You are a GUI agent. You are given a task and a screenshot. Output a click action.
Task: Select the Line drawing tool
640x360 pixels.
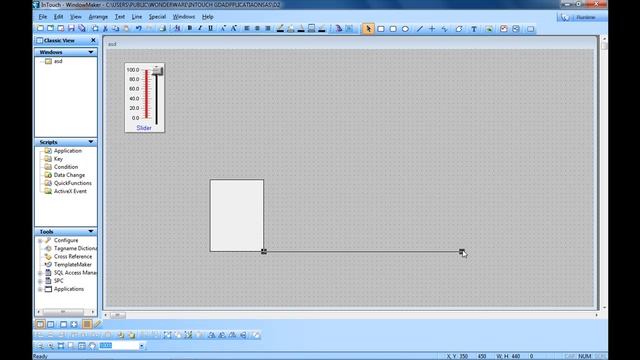click(x=419, y=29)
